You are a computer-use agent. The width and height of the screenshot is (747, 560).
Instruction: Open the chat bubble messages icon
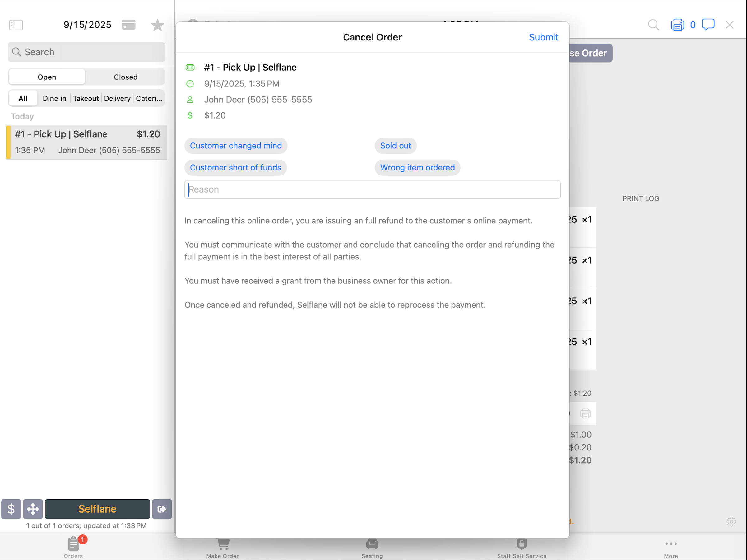pos(708,25)
